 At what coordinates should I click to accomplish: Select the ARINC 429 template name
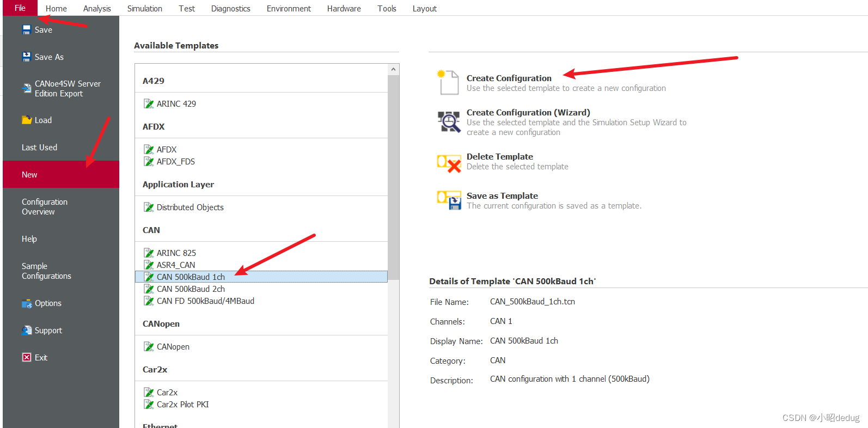(x=176, y=103)
